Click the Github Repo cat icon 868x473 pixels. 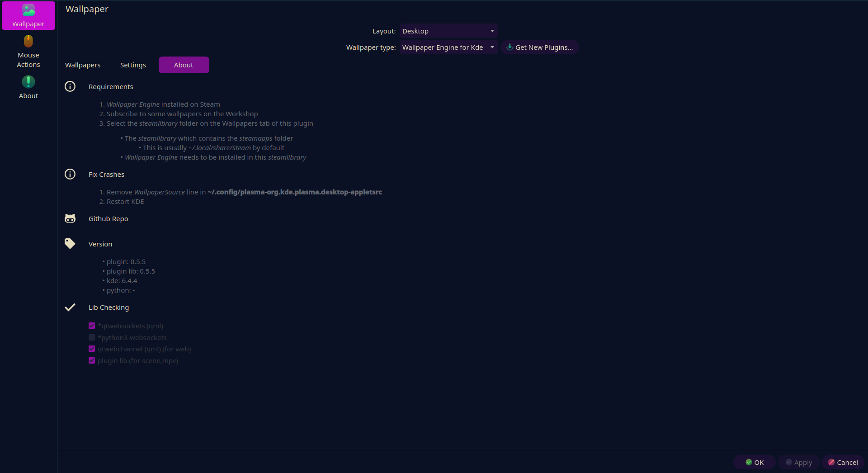coord(70,218)
